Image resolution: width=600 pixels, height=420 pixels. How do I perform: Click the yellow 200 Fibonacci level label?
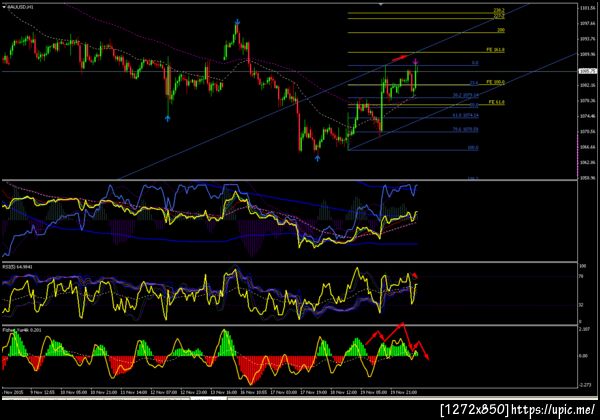[501, 30]
